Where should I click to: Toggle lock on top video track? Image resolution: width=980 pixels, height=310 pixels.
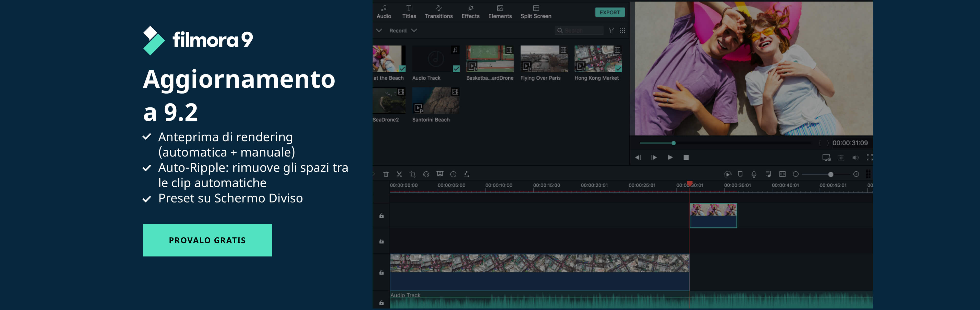(381, 216)
